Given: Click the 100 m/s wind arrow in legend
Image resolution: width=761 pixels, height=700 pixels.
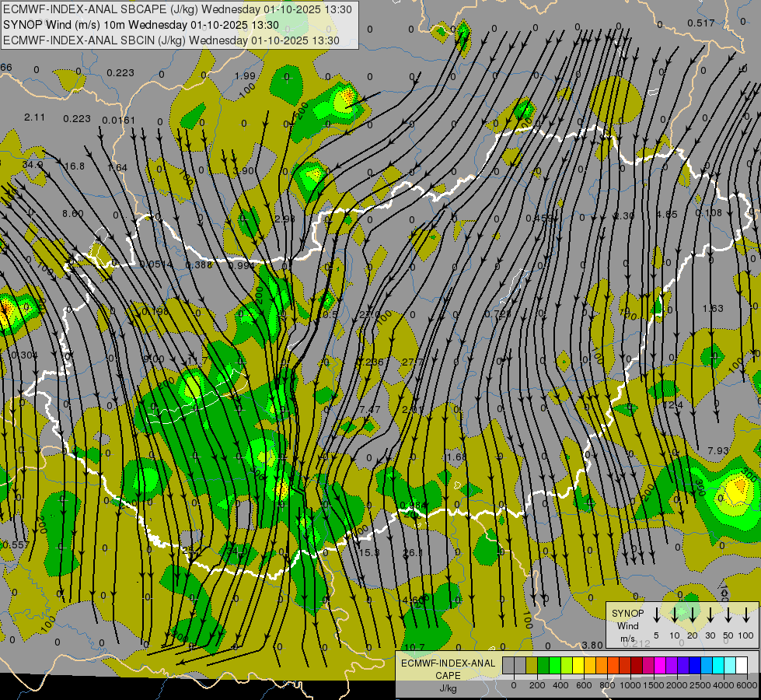Looking at the screenshot, I should tap(746, 616).
